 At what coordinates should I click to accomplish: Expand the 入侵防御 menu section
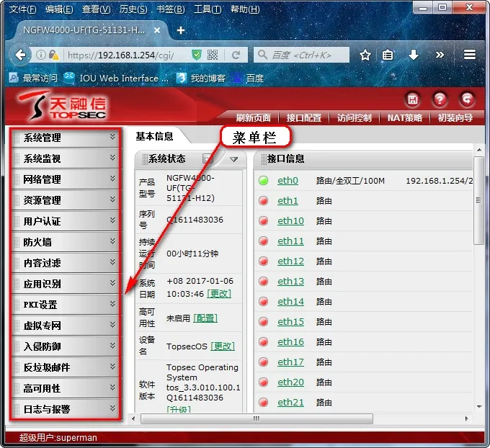click(66, 346)
